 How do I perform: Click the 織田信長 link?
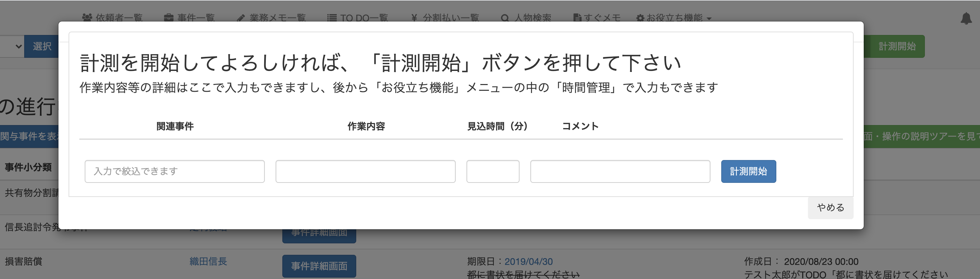point(208,261)
